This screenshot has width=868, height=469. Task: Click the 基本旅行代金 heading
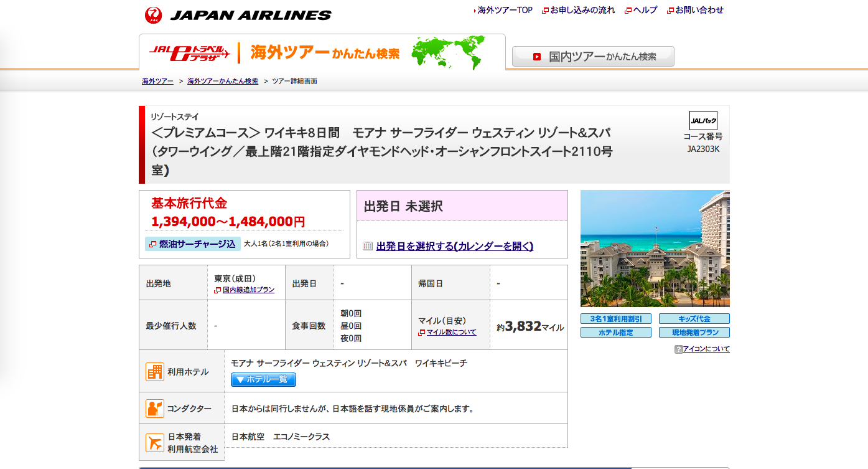[189, 203]
